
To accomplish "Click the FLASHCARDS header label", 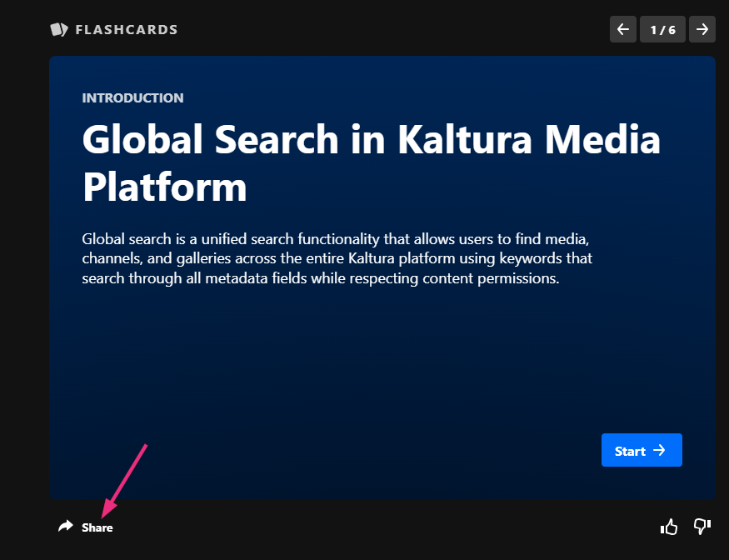I will [x=127, y=30].
